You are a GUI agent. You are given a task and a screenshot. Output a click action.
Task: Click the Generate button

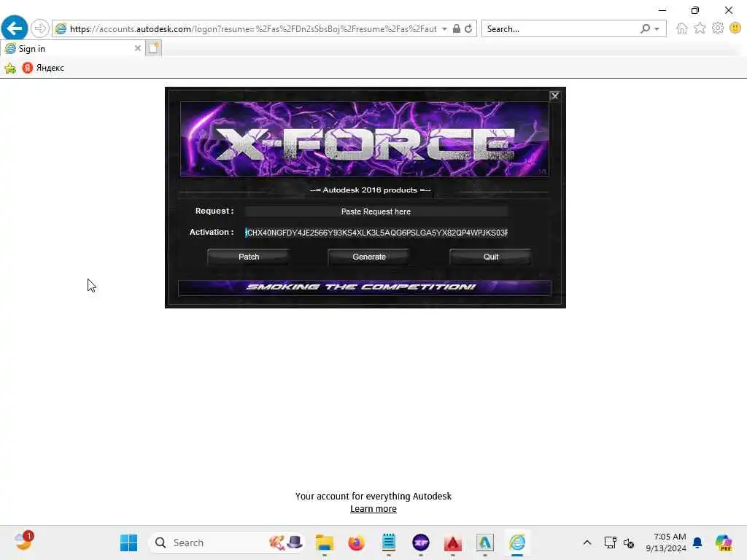(x=369, y=257)
